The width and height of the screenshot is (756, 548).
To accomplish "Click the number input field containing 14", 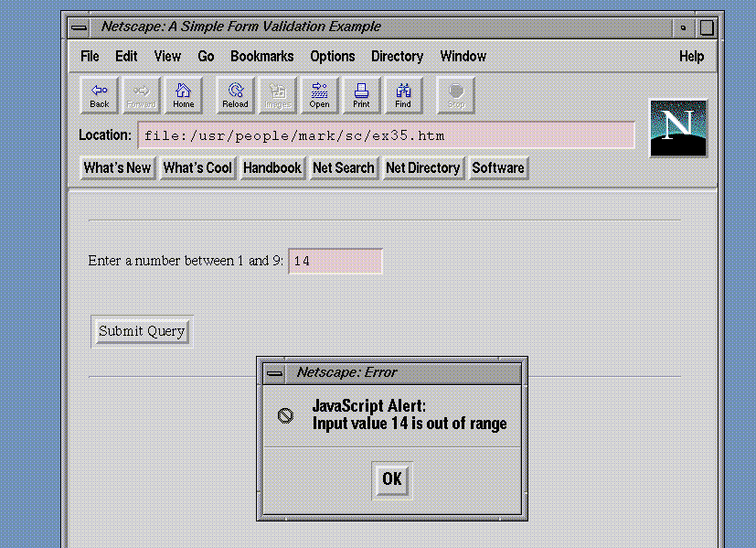I will click(335, 262).
